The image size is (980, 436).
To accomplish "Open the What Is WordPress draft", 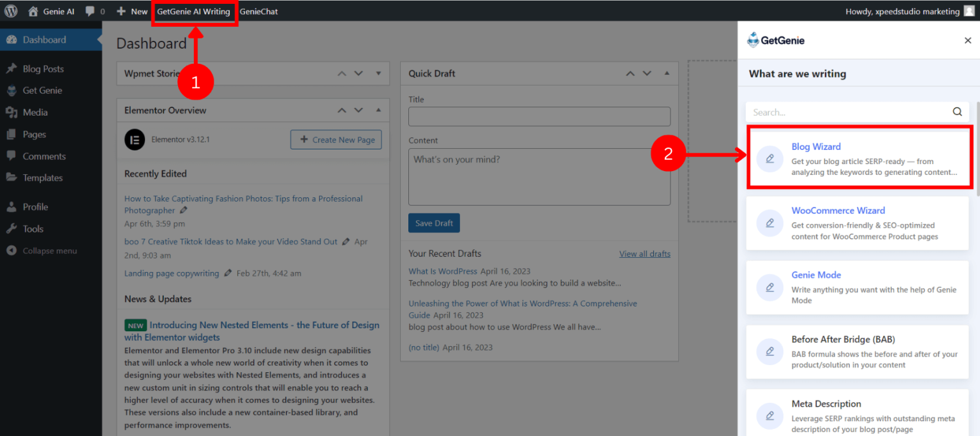I will click(x=443, y=271).
